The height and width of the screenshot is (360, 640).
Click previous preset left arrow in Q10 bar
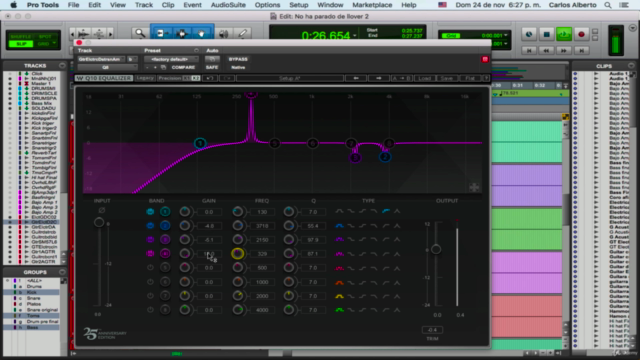(x=356, y=78)
